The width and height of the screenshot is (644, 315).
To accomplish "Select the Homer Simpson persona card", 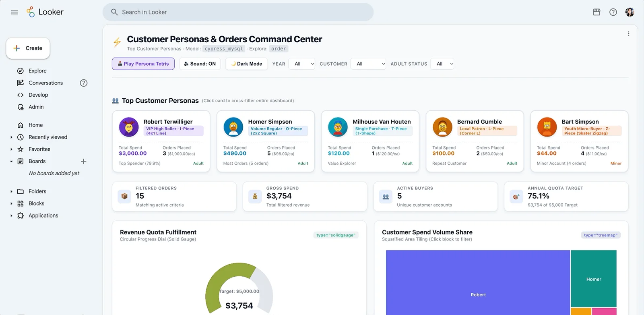I will coord(266,141).
